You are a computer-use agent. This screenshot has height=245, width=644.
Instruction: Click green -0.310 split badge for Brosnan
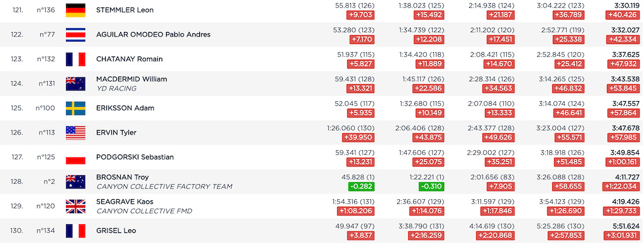[x=431, y=187]
